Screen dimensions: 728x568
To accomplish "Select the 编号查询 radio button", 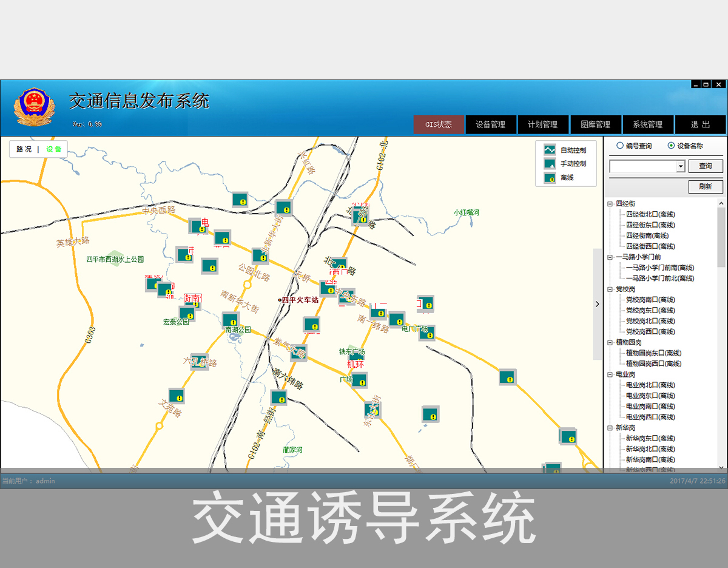I will tap(621, 146).
